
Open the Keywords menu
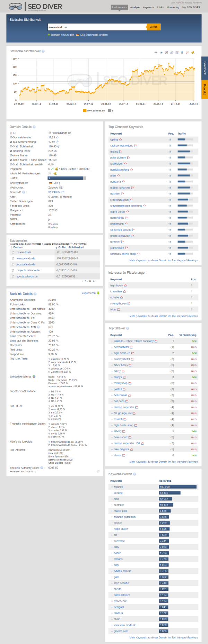coord(148,7)
